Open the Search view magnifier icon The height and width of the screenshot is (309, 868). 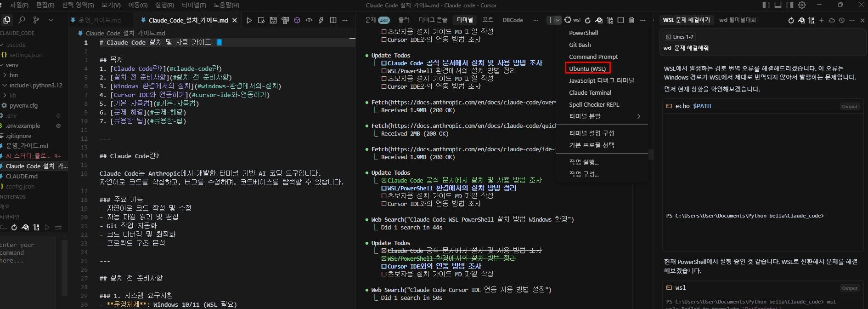pyautogui.click(x=22, y=20)
